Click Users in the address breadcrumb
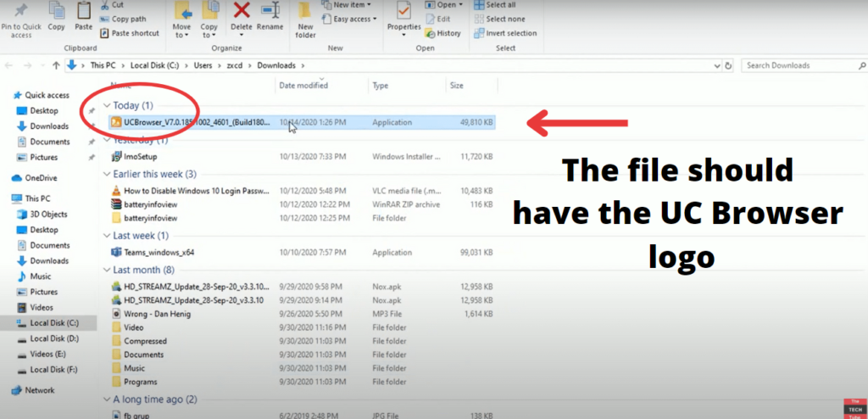Screen dimensions: 868x419 point(203,65)
